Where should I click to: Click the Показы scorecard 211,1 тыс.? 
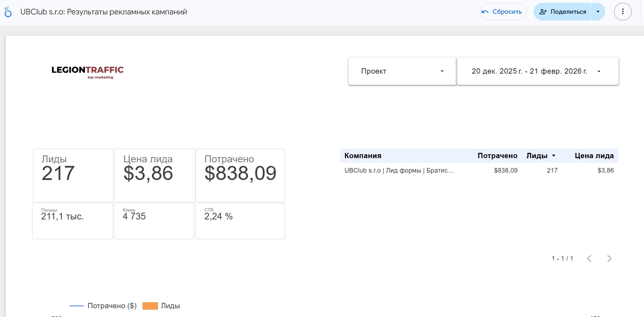[x=72, y=221]
